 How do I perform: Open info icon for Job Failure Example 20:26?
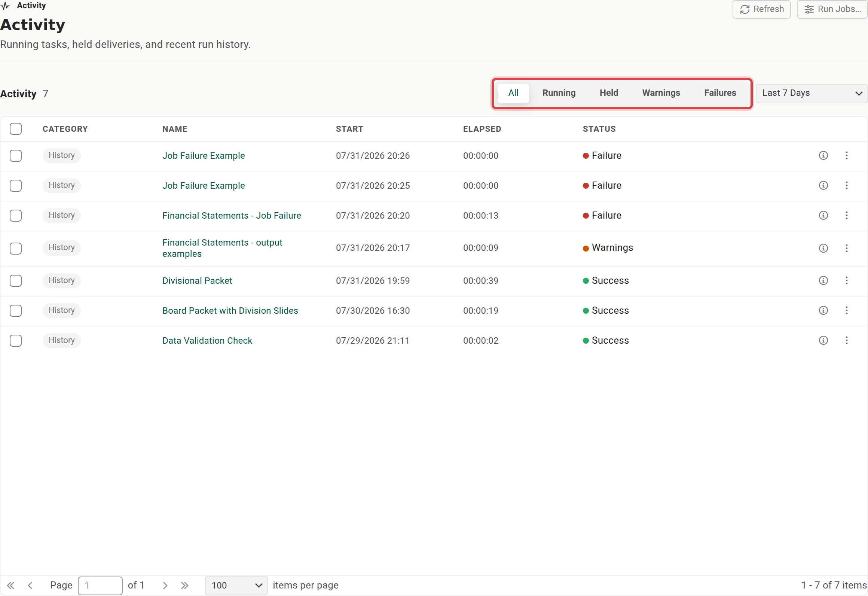pos(823,155)
